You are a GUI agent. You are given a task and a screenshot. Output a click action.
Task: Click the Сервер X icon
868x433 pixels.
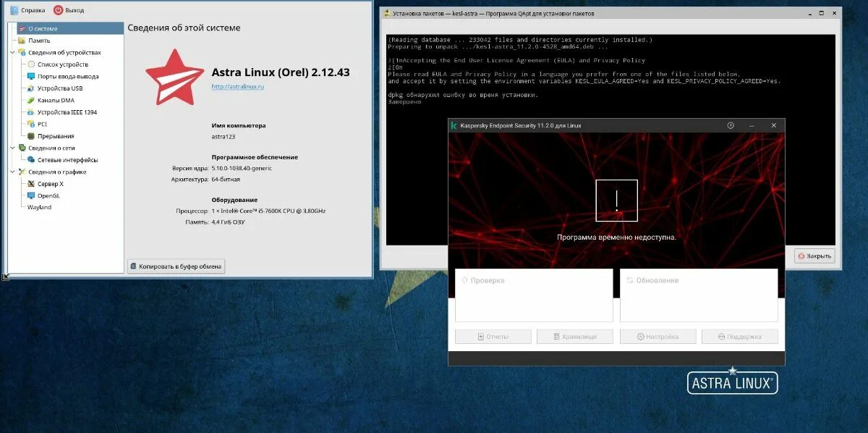coord(31,184)
